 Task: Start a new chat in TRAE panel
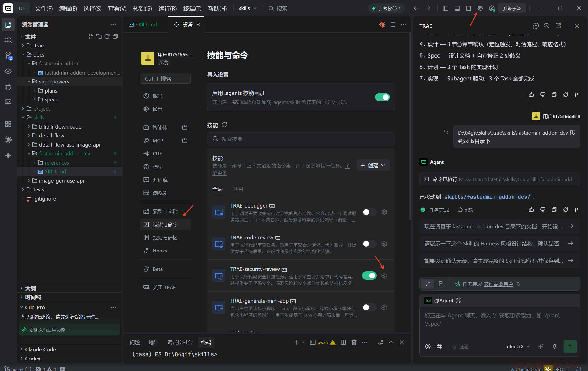pos(536,26)
